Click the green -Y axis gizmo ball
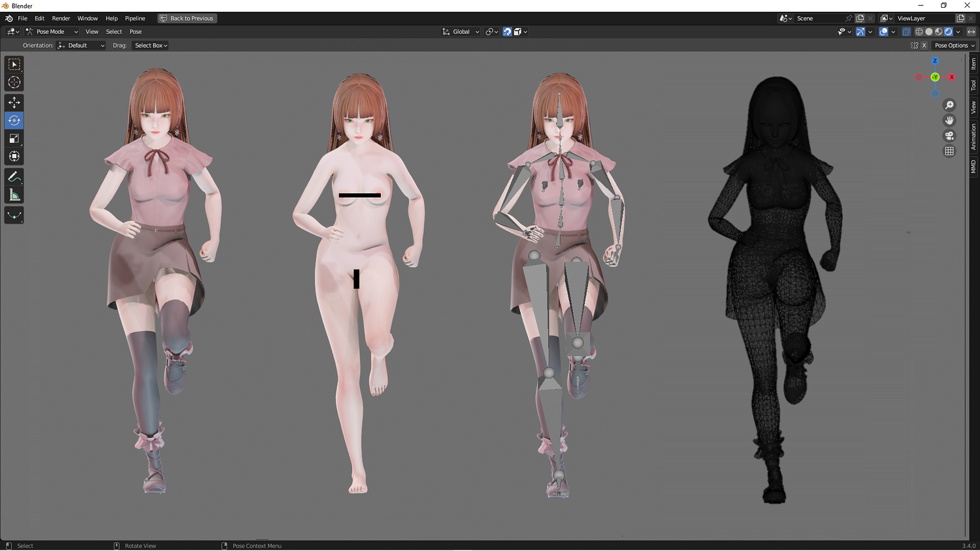This screenshot has width=980, height=551. 935,77
